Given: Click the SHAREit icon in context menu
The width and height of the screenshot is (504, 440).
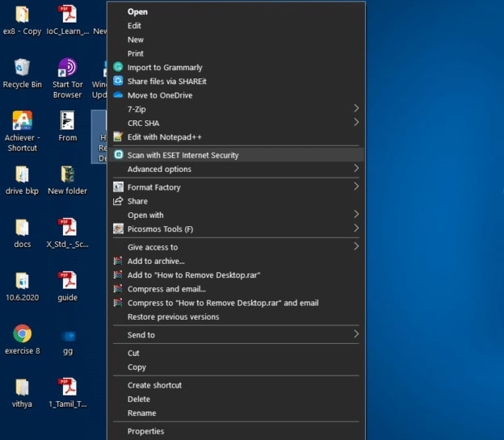Looking at the screenshot, I should 118,81.
